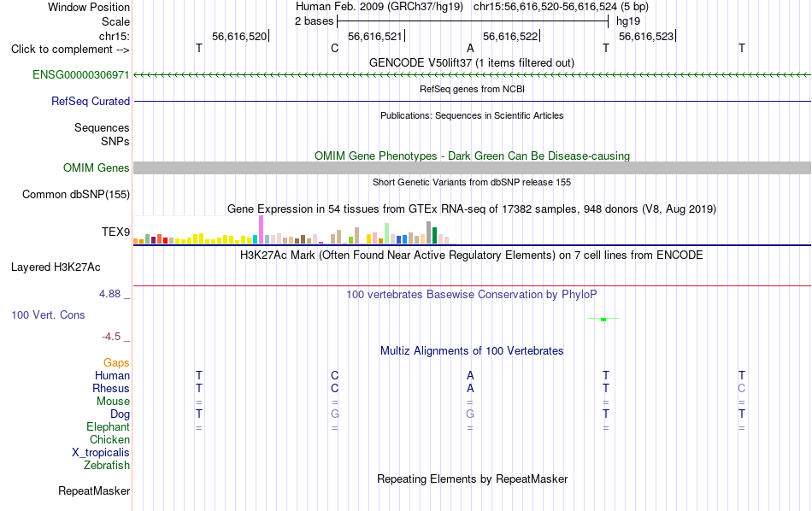
Task: Click the Chicken alignment row label
Action: (x=109, y=439)
